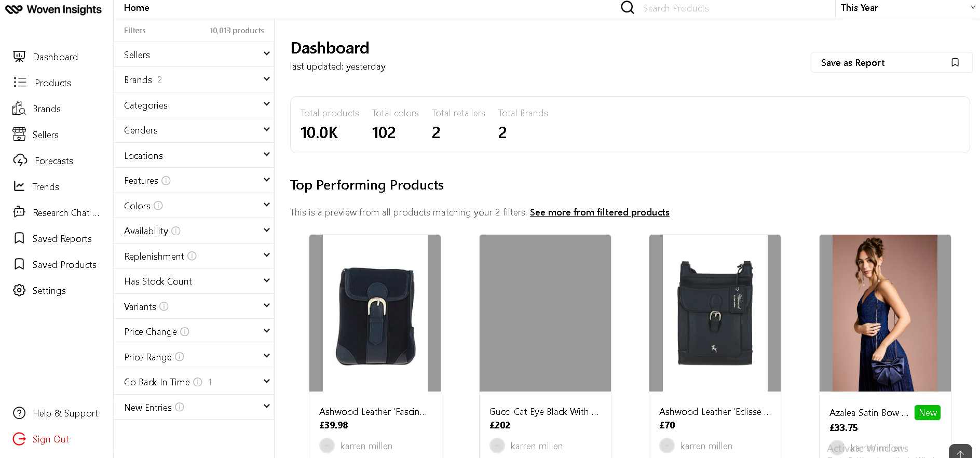This screenshot has width=980, height=458.
Task: Click the bookmark icon in Save as Report
Action: 955,62
